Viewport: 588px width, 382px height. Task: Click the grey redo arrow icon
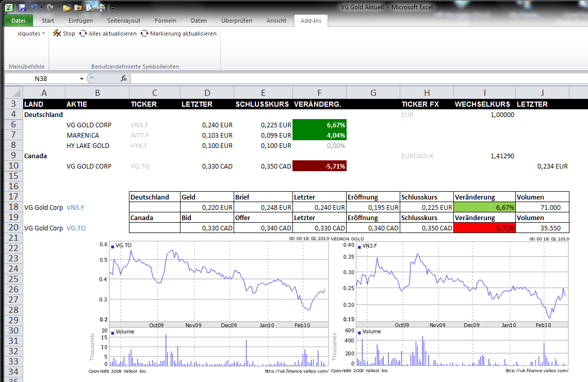[x=50, y=7]
